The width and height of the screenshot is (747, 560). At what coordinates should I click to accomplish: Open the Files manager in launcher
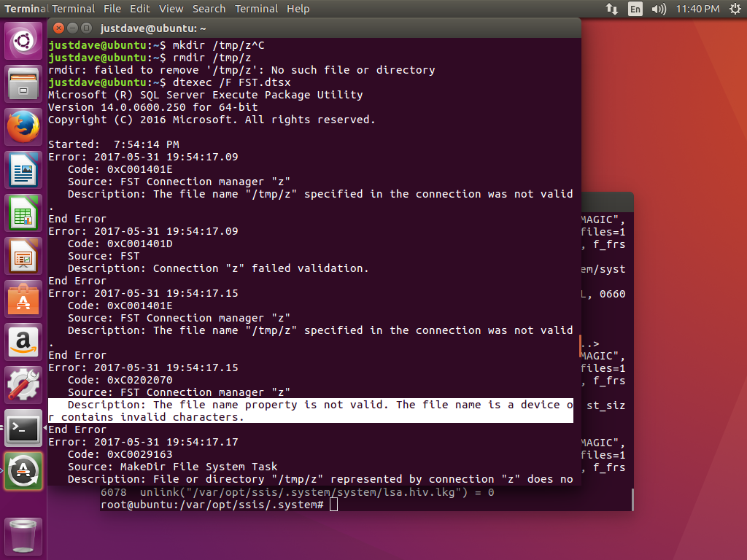23,85
